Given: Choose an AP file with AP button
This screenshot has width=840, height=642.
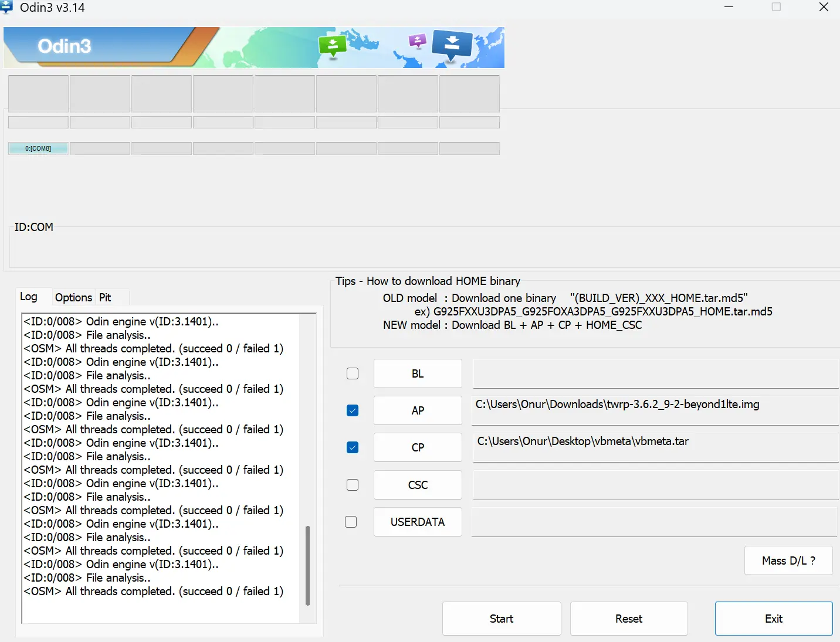Looking at the screenshot, I should pos(418,410).
